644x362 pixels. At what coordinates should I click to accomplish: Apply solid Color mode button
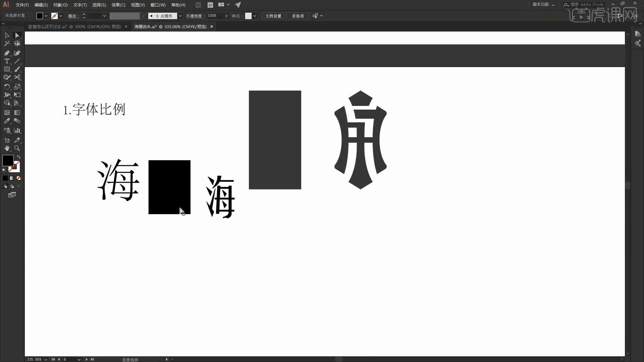point(5,178)
